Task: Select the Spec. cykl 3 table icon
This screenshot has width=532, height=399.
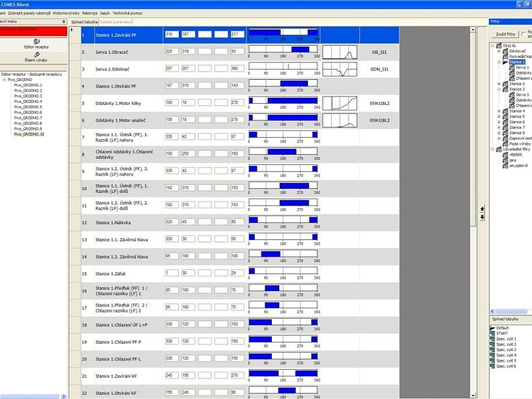Action: point(493,350)
